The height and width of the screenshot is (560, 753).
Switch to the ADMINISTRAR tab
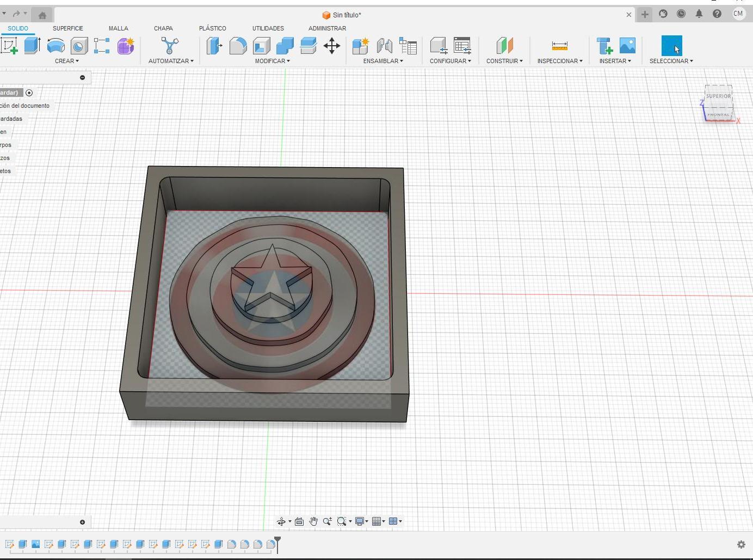coord(327,28)
